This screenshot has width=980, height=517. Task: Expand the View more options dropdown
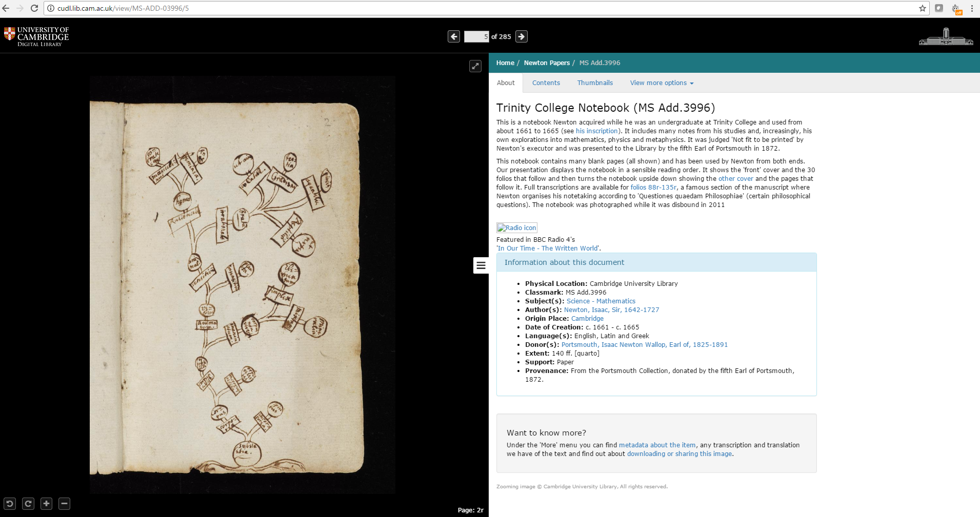point(662,83)
